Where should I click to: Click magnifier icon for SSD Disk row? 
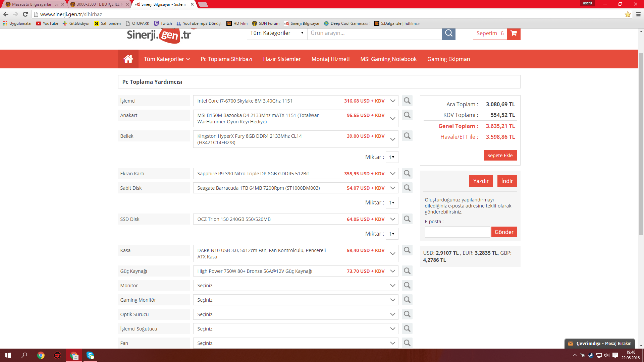click(407, 219)
